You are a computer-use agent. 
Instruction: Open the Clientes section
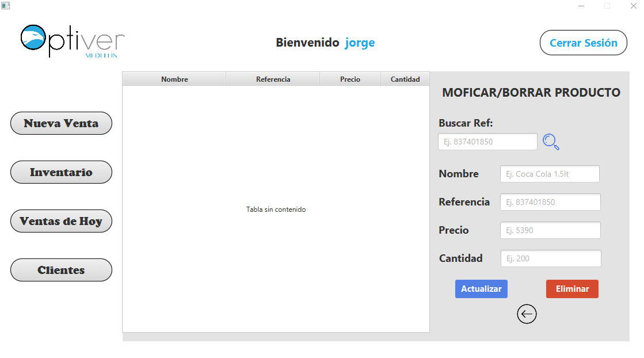[x=61, y=269]
